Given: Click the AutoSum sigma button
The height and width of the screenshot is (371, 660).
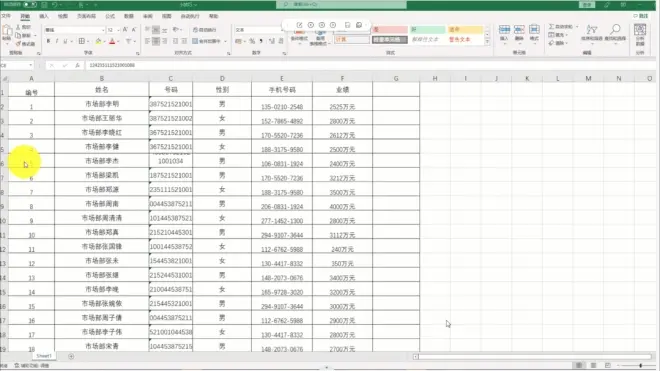Looking at the screenshot, I should point(562,27).
